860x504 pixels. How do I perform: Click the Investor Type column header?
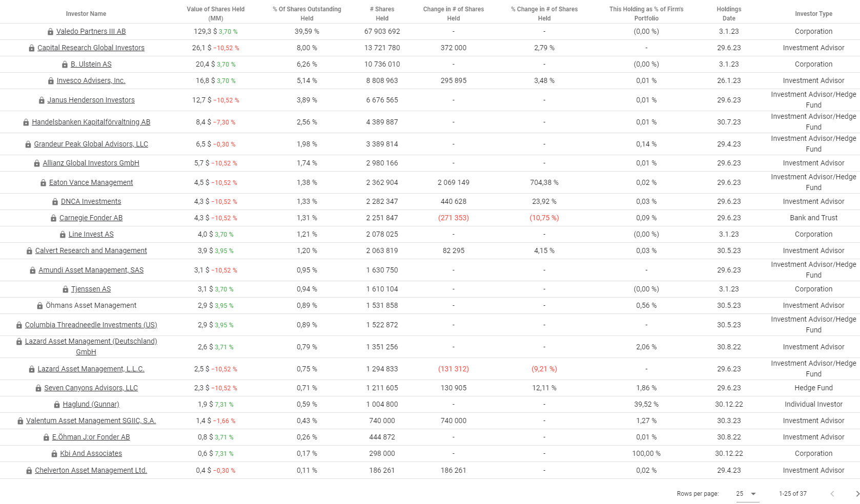[x=813, y=14]
